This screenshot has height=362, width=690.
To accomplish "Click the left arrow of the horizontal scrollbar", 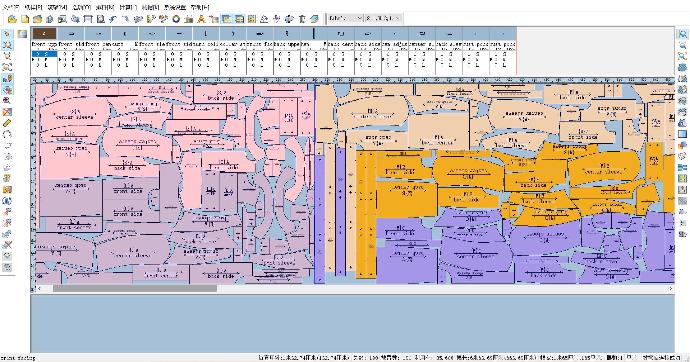I will [39, 289].
